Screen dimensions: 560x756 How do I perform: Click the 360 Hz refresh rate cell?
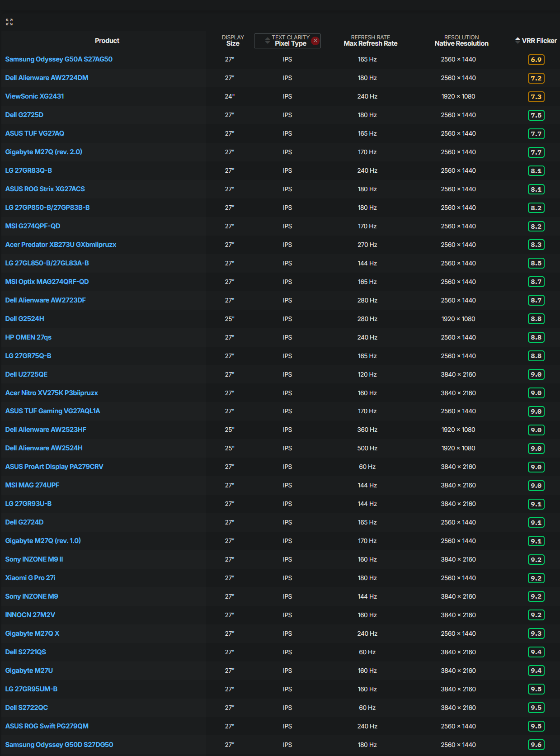click(x=367, y=430)
